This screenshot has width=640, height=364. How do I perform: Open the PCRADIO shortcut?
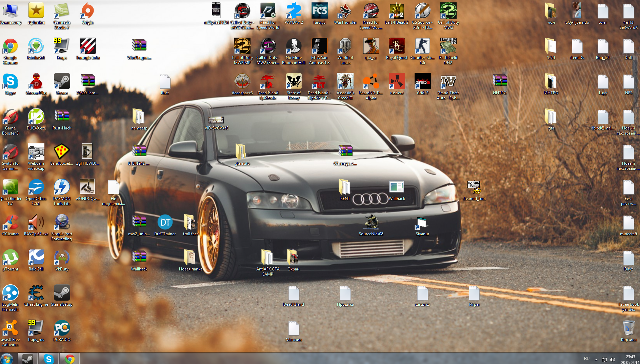coord(62,331)
